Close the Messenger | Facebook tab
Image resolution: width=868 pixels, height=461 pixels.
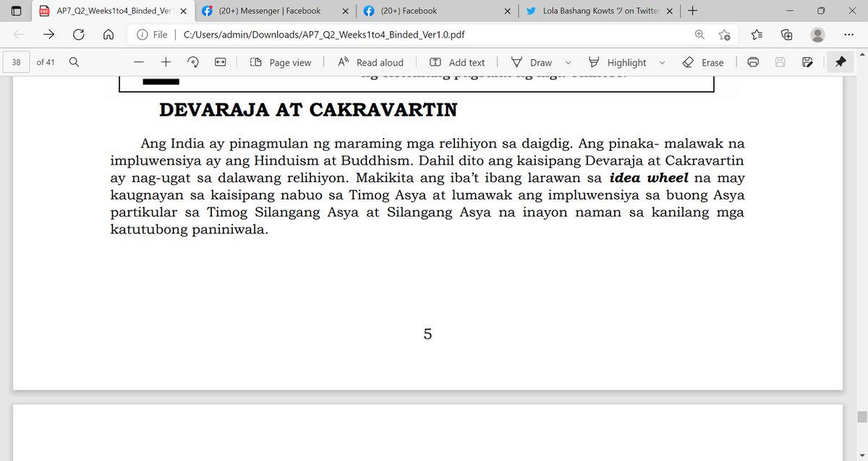(344, 11)
